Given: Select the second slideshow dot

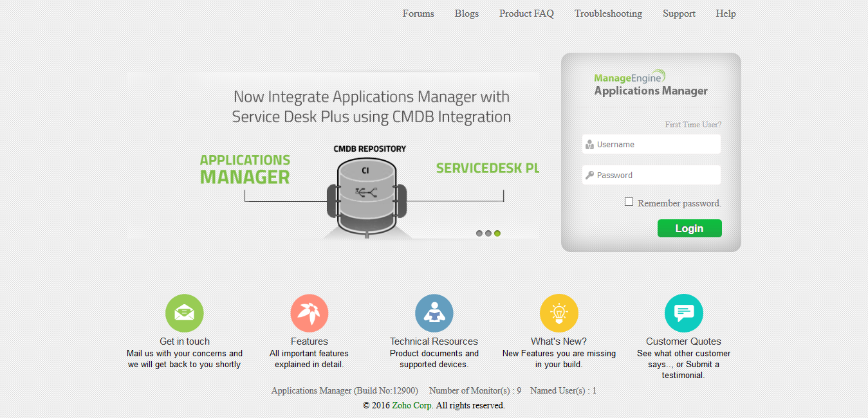Looking at the screenshot, I should tap(488, 233).
